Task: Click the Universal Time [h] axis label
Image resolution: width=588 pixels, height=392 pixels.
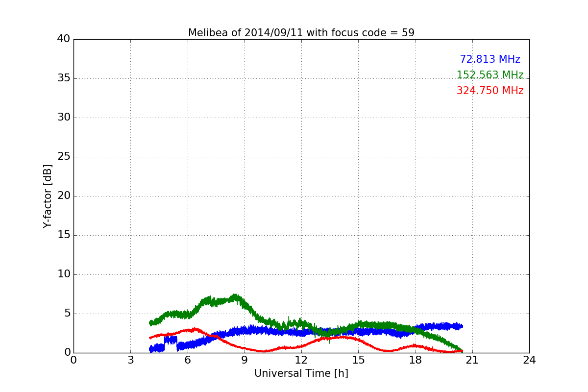Action: click(x=301, y=373)
